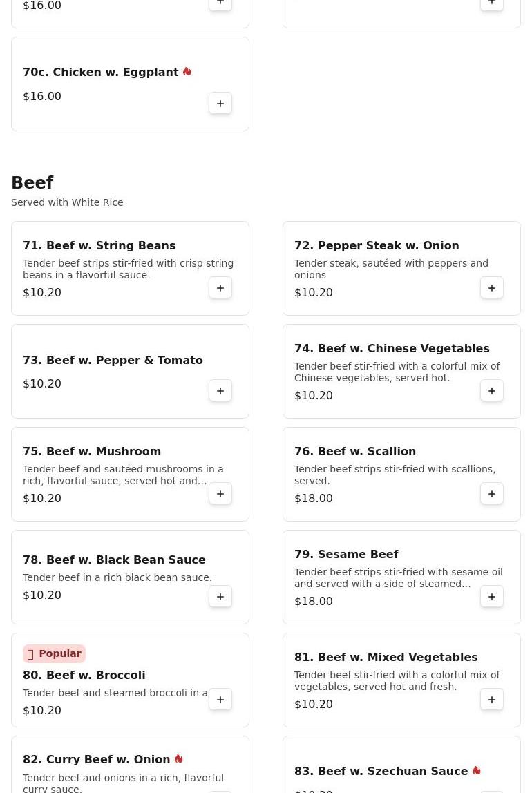This screenshot has width=532, height=793.
Task: Open the 82. Curry Beef w. Onion card
Action: click(x=130, y=764)
